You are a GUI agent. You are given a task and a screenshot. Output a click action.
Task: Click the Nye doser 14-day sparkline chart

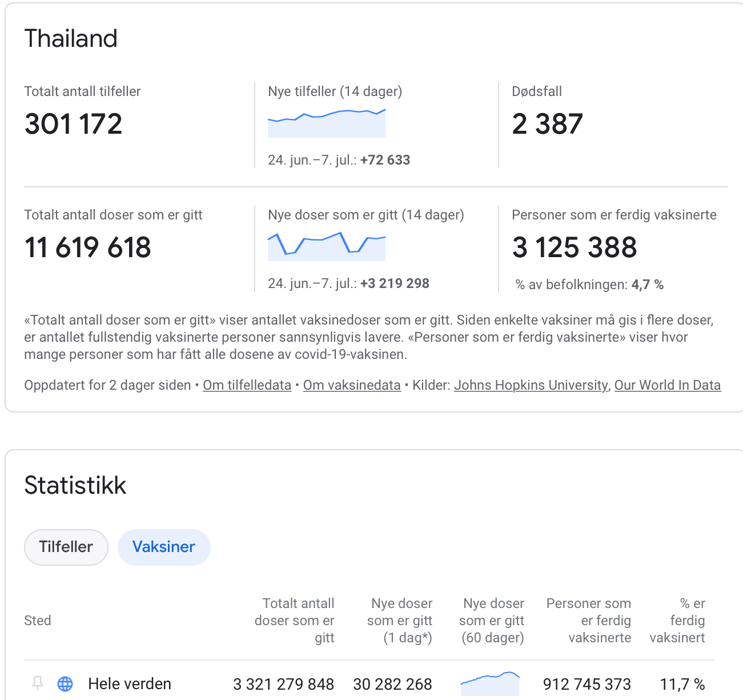tap(327, 246)
